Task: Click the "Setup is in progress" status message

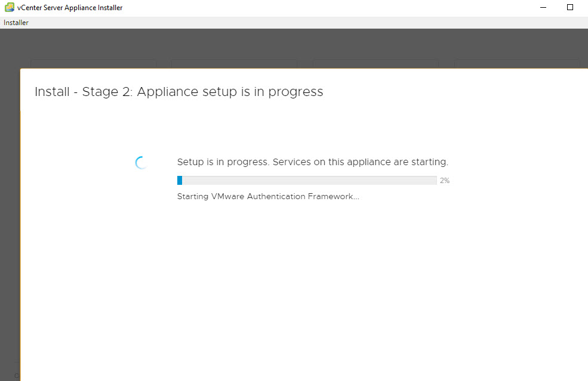Action: point(312,162)
